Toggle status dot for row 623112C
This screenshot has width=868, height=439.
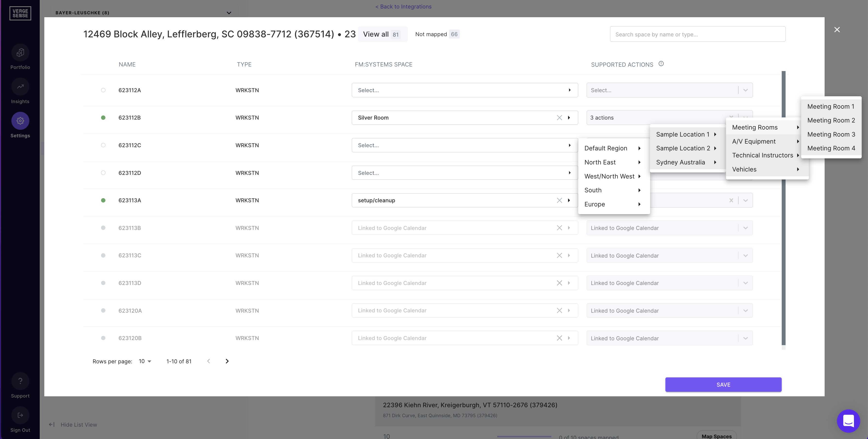point(103,145)
